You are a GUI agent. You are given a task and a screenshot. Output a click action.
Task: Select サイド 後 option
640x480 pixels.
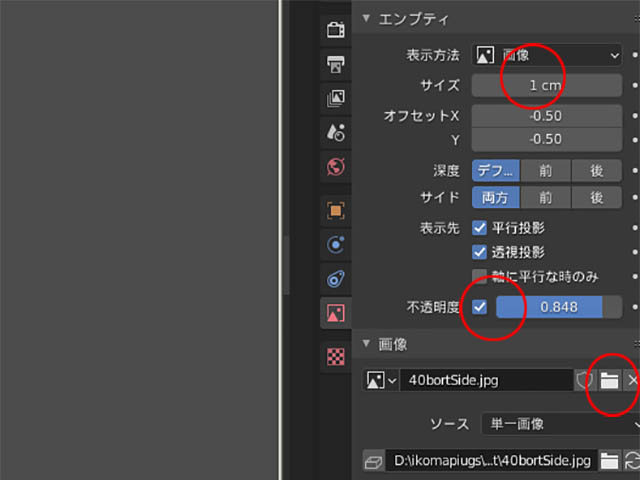597,198
